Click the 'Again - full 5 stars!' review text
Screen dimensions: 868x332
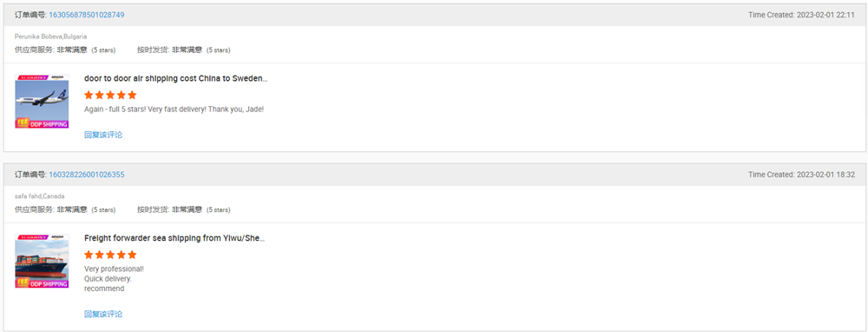coord(174,110)
